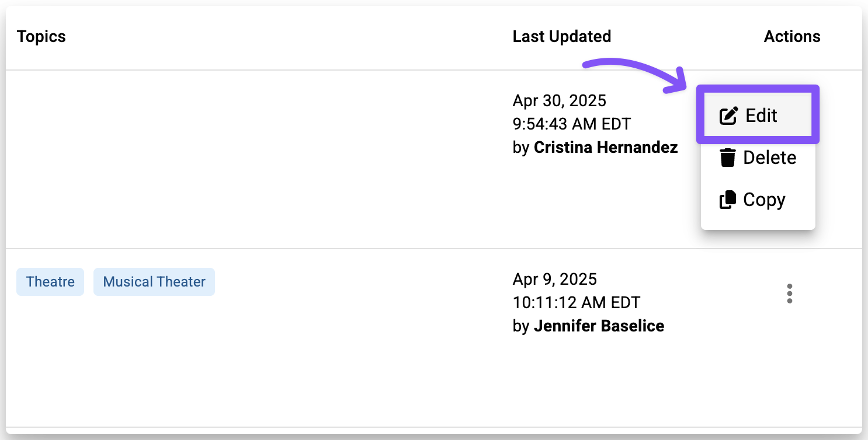Screen dimensions: 868x440
Task: Click the 10:11:12 AM EDT timestamp
Action: click(x=576, y=302)
